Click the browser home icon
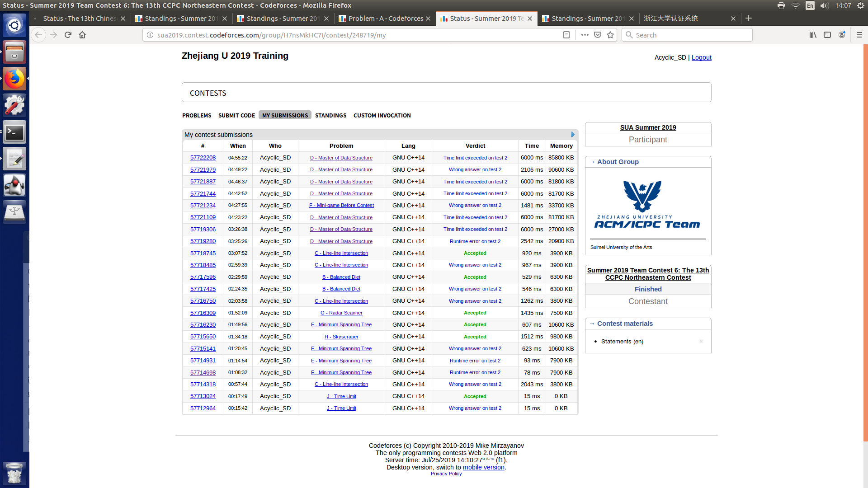This screenshot has width=868, height=488. pyautogui.click(x=82, y=35)
